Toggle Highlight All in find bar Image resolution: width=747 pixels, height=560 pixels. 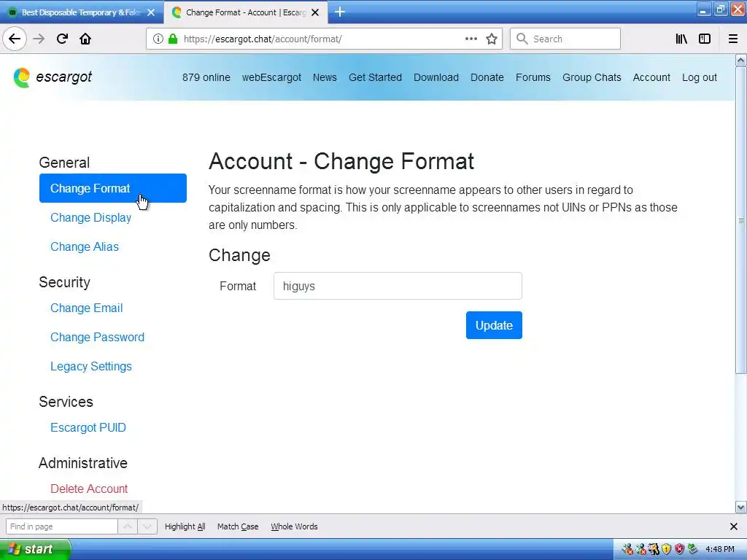pos(185,526)
